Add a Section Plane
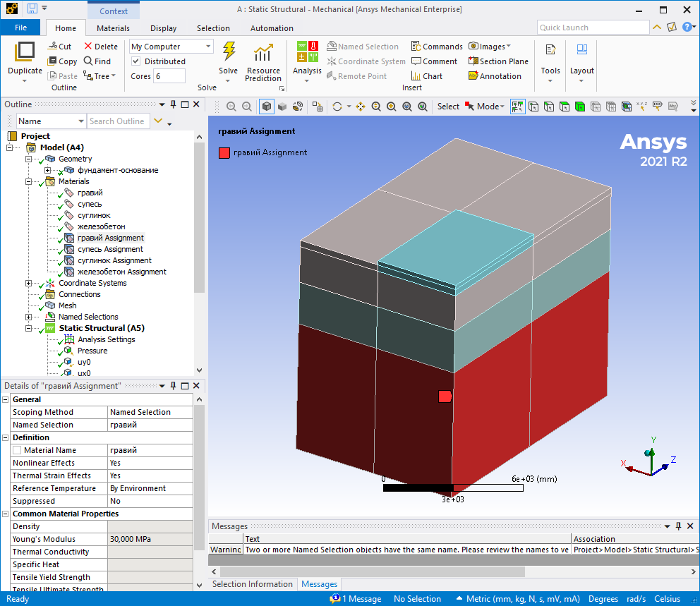The height and width of the screenshot is (606, 700). click(x=498, y=61)
